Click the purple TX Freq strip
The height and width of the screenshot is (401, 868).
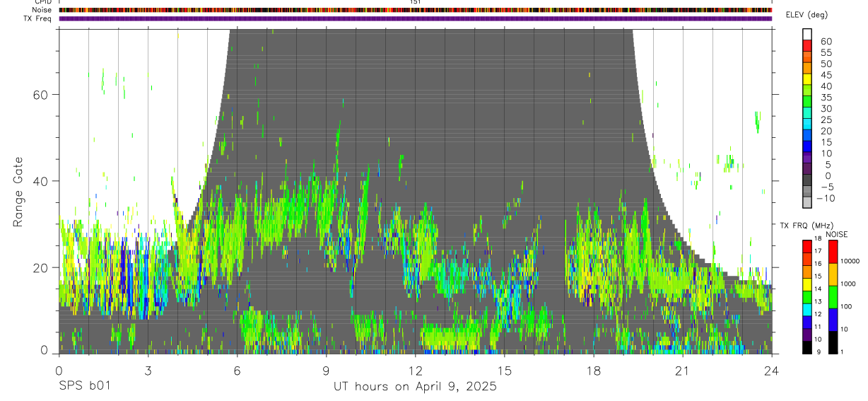(x=416, y=18)
